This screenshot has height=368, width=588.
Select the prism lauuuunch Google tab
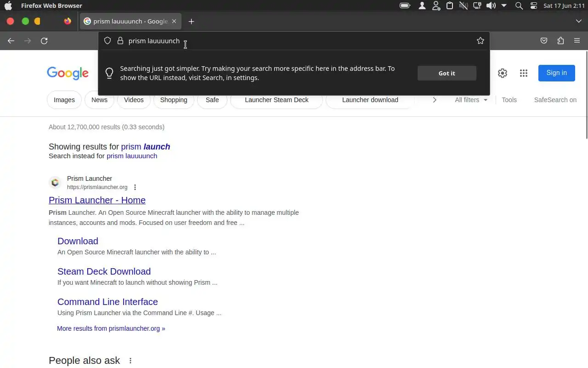click(130, 21)
